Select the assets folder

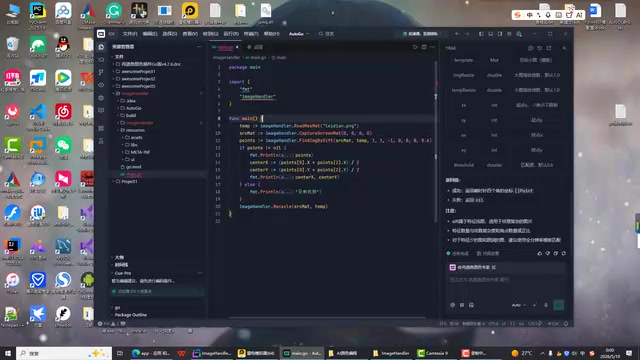click(137, 138)
